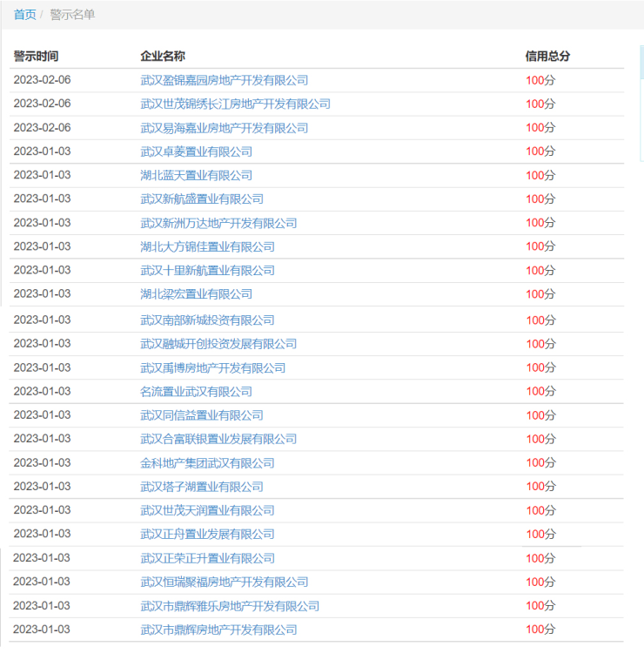Select the date in 武汉易海嘉业 row

(42, 127)
